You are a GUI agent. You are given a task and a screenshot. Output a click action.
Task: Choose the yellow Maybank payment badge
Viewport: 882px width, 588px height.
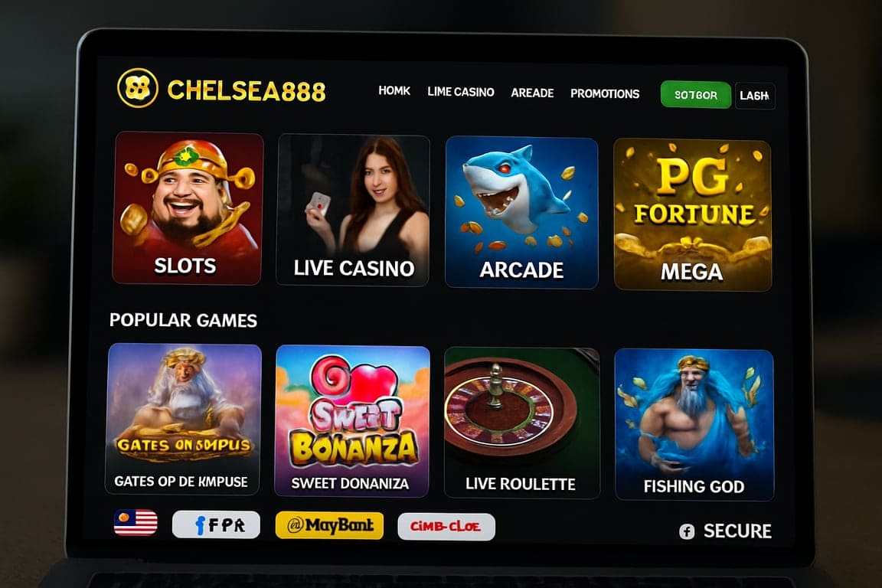[330, 525]
